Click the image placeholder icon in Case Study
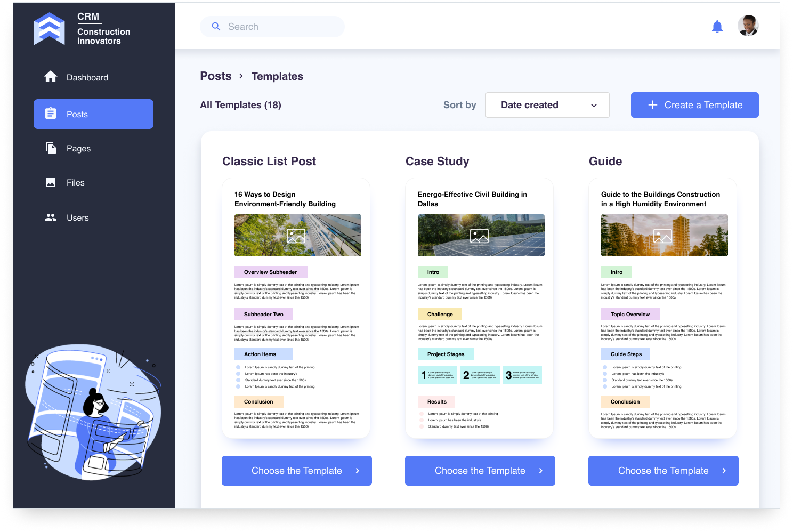The height and width of the screenshot is (532, 793). pos(479,236)
